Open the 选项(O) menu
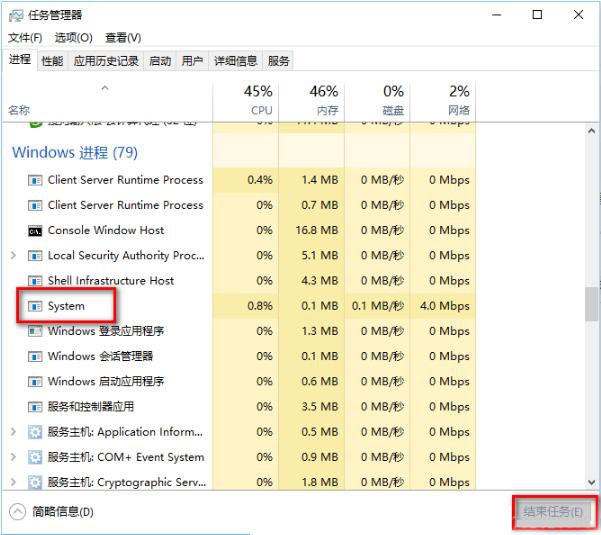This screenshot has width=601, height=535. 74,38
